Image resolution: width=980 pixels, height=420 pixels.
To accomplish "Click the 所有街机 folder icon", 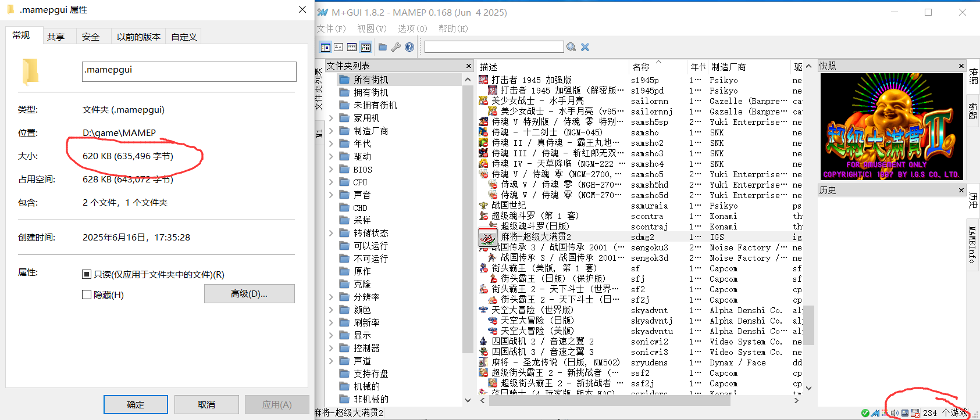I will [x=344, y=80].
